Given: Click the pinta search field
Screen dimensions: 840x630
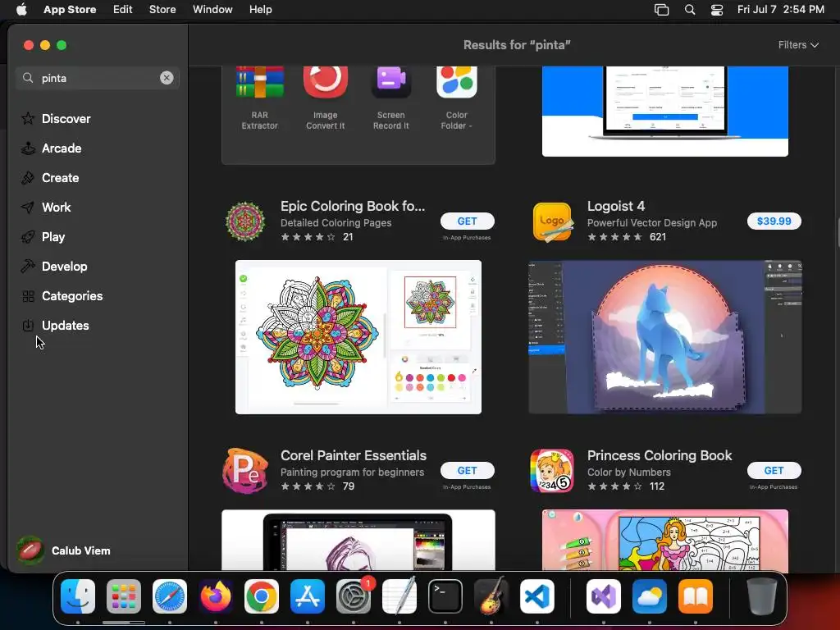Looking at the screenshot, I should (x=97, y=78).
